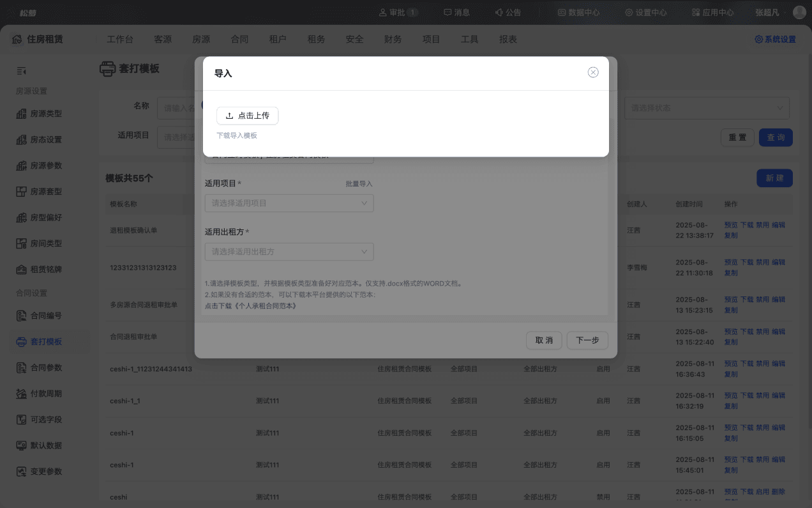Open the 消息 message icon in top bar
Image resolution: width=812 pixels, height=508 pixels.
pos(447,12)
